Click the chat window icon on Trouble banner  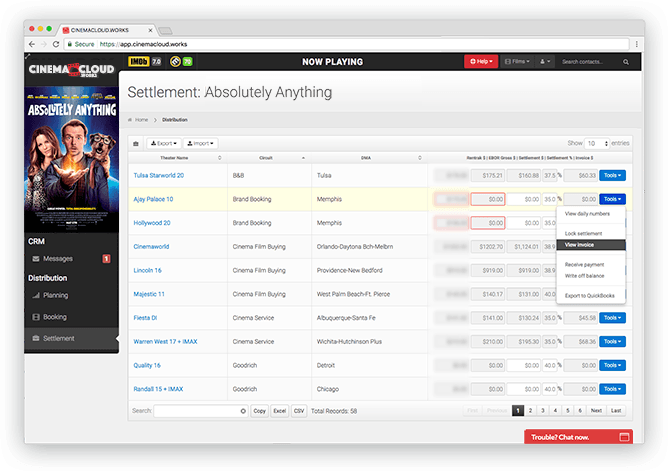[x=624, y=437]
